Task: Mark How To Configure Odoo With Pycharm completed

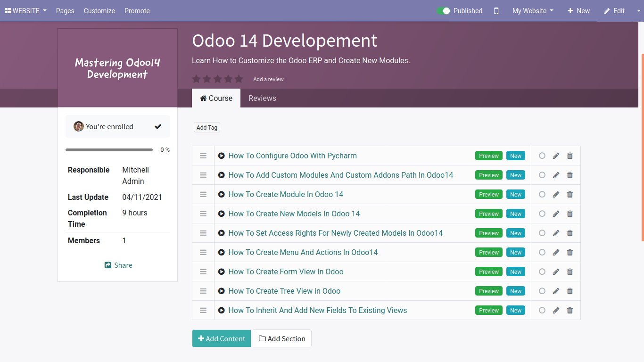Action: tap(542, 156)
